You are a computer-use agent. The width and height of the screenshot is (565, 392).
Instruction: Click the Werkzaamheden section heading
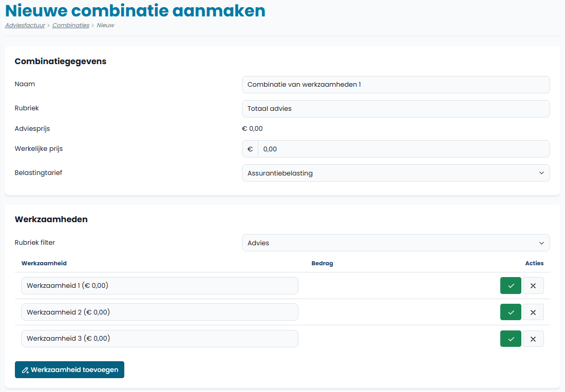[x=51, y=219]
